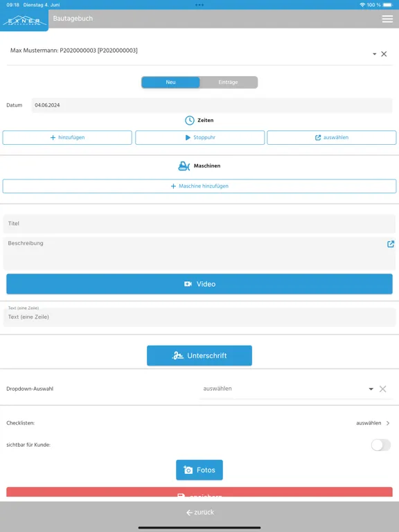Open time selection with auswählen button

point(332,137)
